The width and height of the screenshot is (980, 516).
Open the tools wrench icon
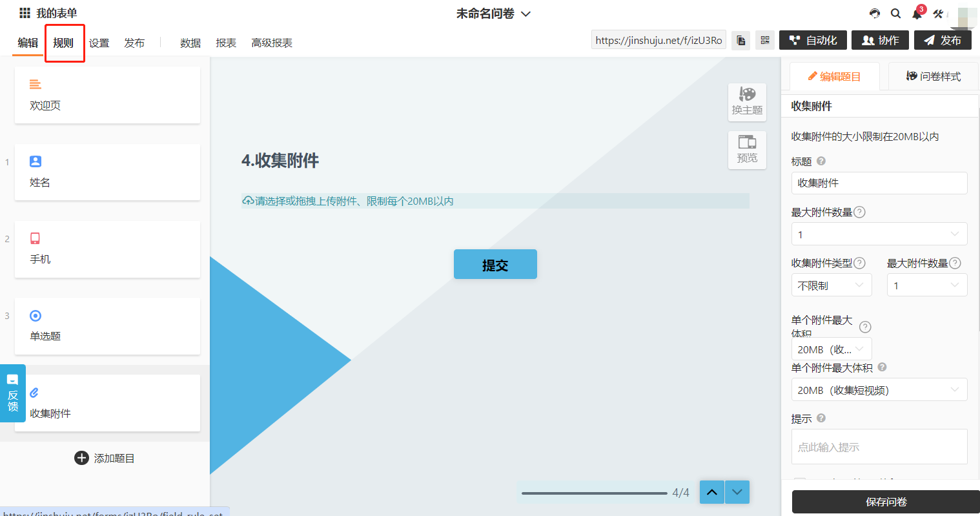[938, 14]
